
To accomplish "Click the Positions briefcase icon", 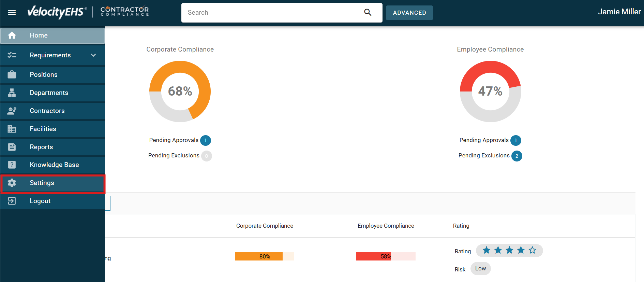I will (x=12, y=75).
